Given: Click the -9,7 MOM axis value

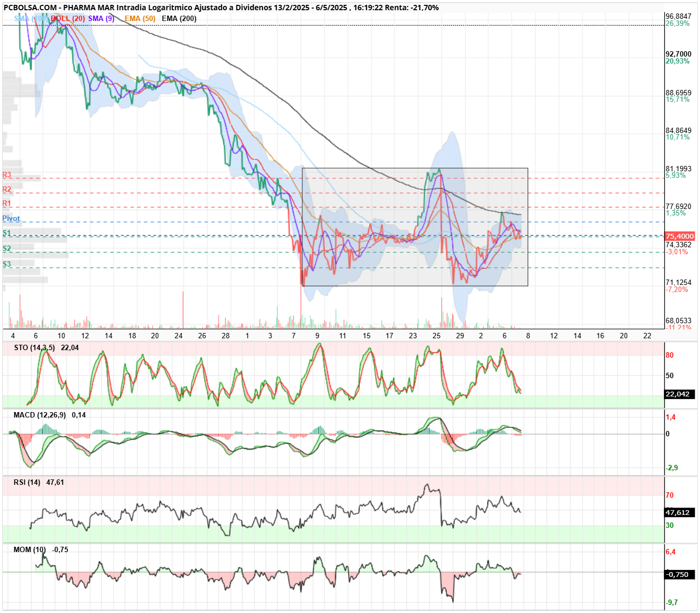Looking at the screenshot, I should 672,602.
